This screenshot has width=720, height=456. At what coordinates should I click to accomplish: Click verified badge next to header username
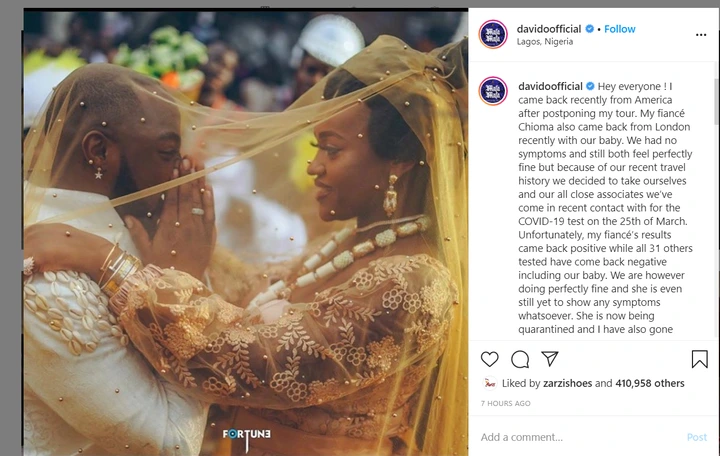[589, 29]
